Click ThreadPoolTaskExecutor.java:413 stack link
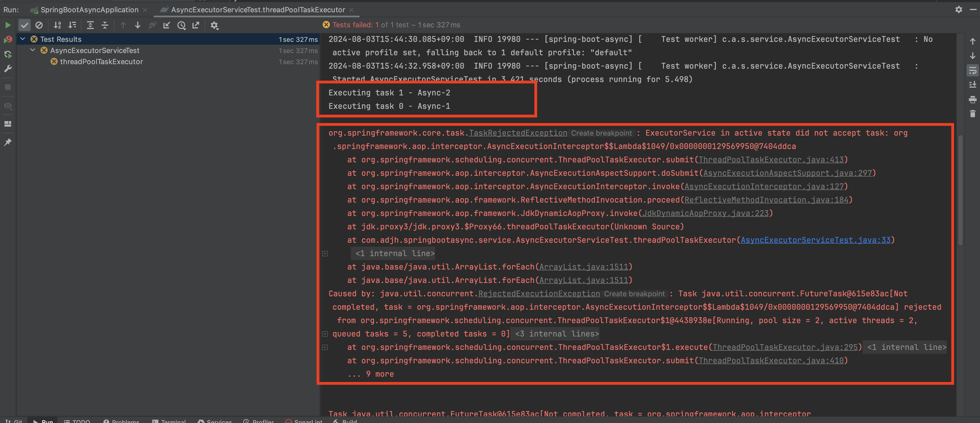This screenshot has width=980, height=423. click(771, 160)
